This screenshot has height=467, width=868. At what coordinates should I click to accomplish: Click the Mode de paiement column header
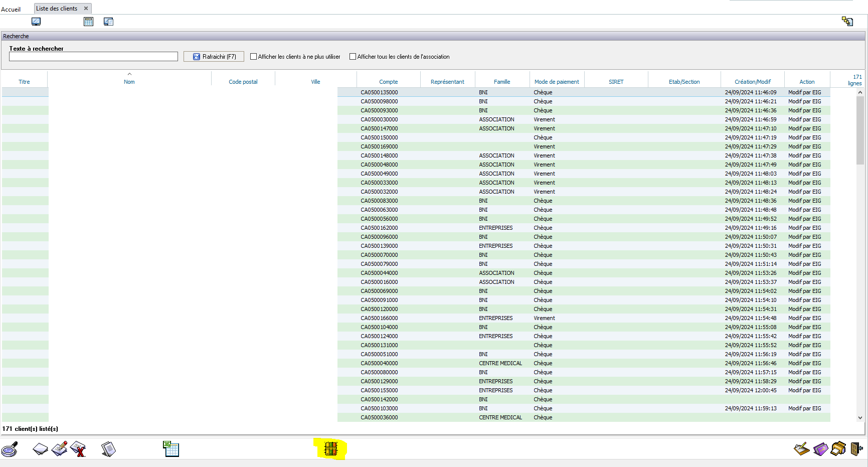point(557,82)
